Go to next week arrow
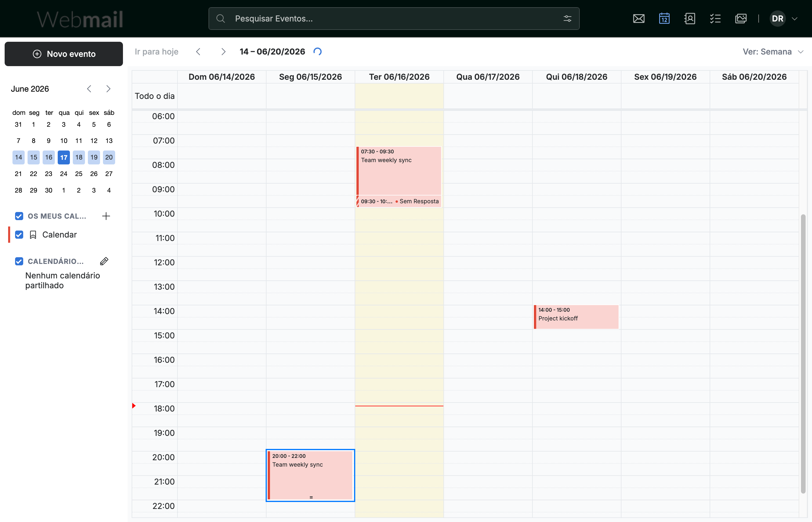The width and height of the screenshot is (812, 522). pos(223,52)
